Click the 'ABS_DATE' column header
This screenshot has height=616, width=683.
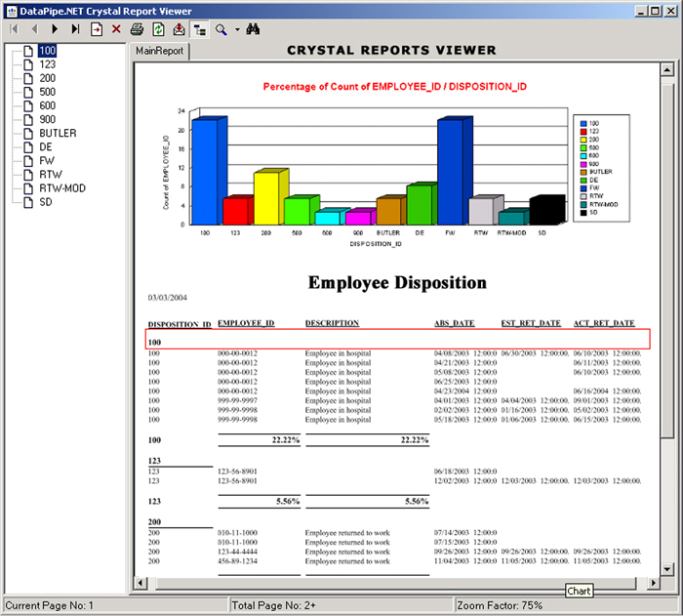[x=455, y=323]
